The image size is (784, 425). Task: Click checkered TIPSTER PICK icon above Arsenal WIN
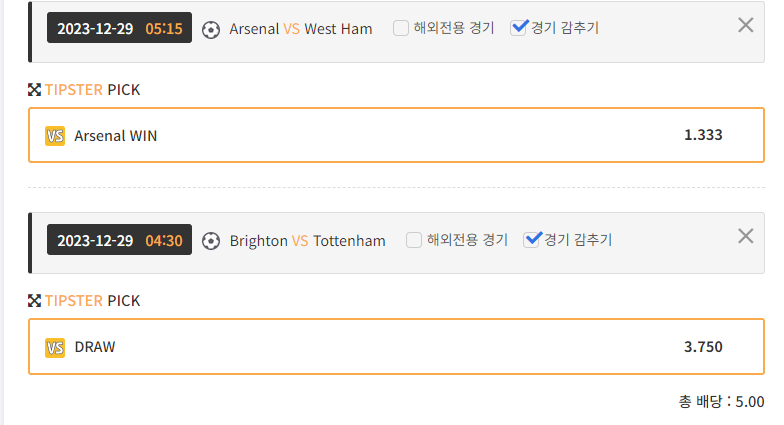tap(35, 90)
